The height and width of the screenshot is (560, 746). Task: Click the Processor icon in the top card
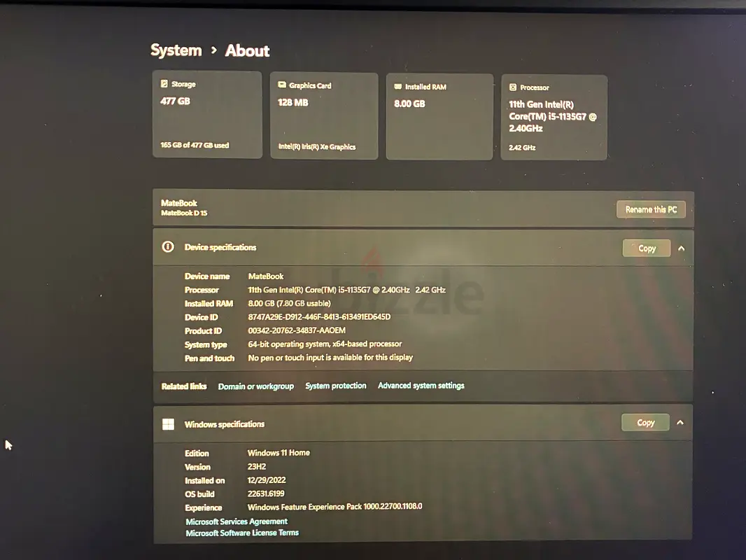[x=513, y=87]
